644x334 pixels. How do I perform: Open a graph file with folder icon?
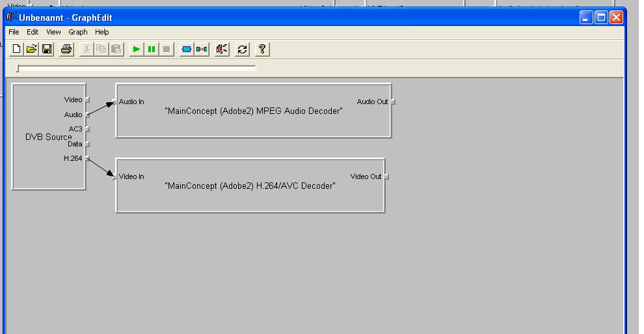[32, 49]
